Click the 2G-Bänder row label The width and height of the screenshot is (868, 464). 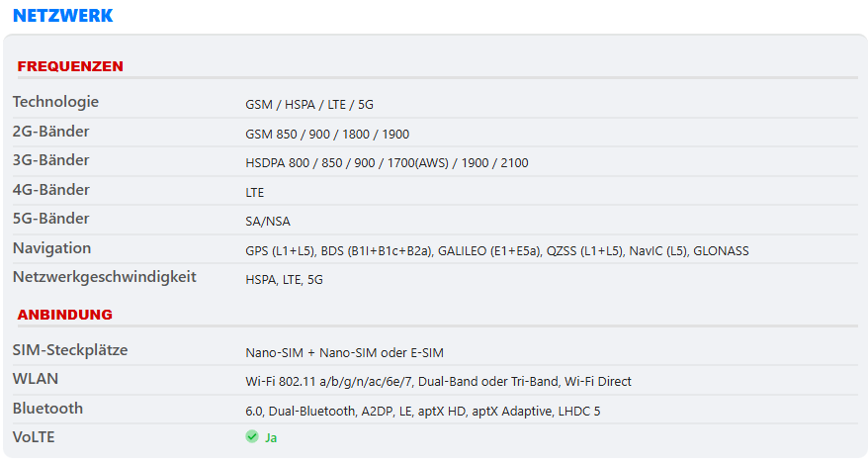click(51, 132)
